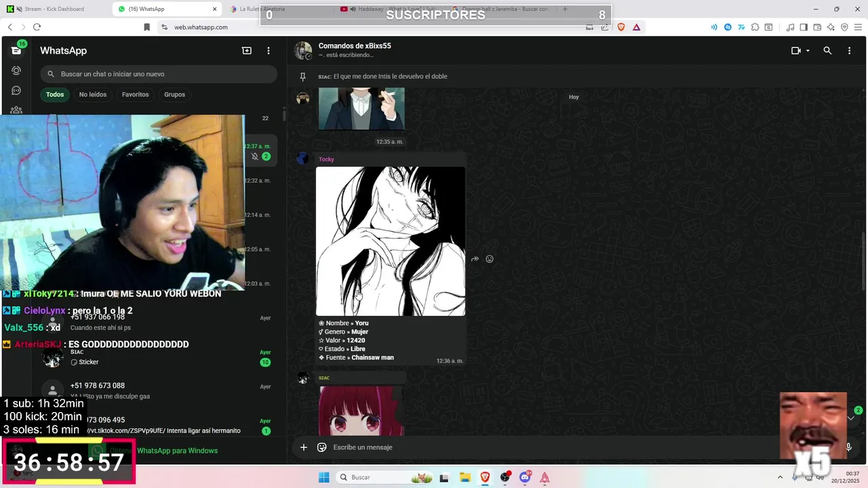868x488 pixels.
Task: React to the Yoru image with an emoji
Action: (490, 259)
